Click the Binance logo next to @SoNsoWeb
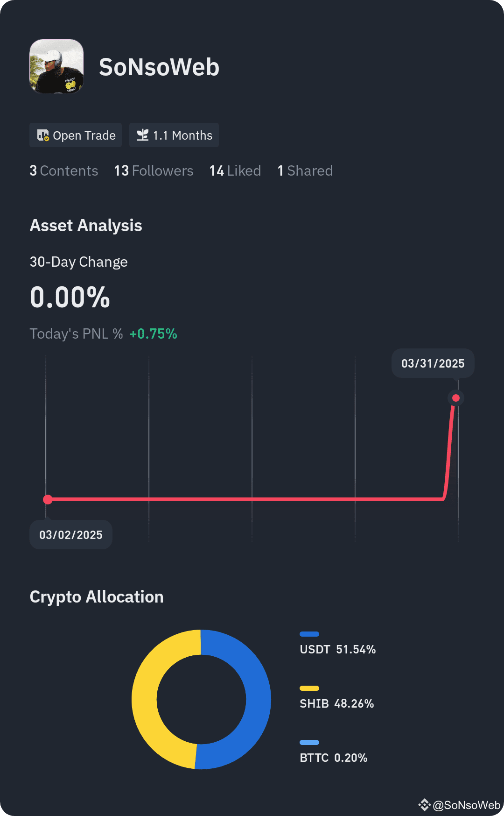 [x=424, y=805]
